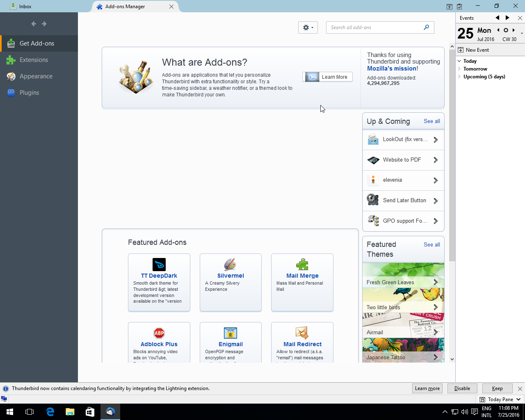Jump to today with circle button

(x=506, y=30)
